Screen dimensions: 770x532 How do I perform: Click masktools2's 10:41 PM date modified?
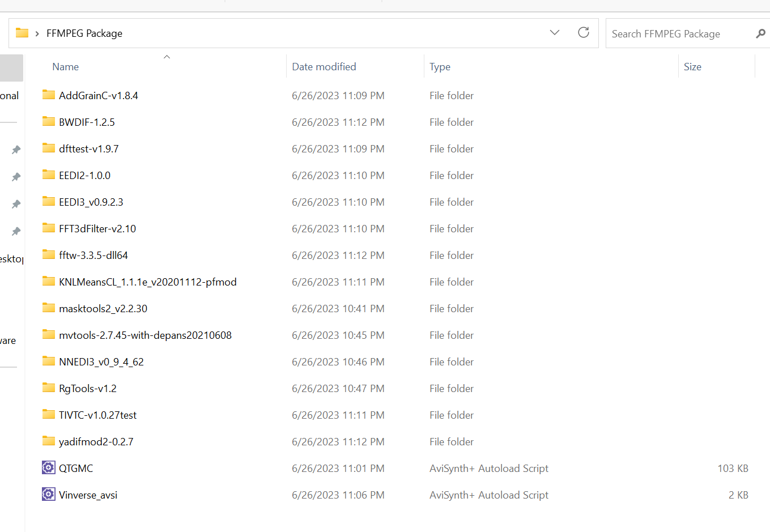tap(338, 309)
